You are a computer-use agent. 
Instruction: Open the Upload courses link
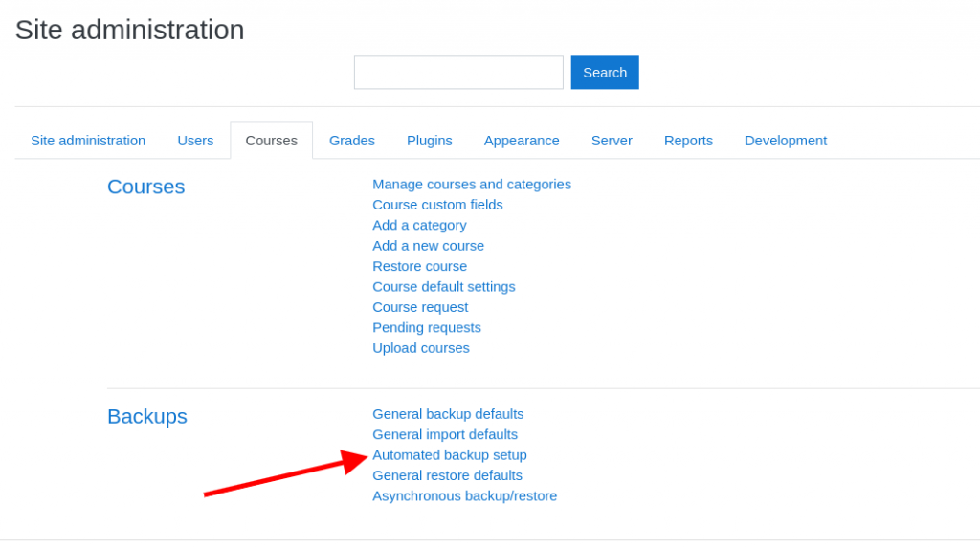(x=420, y=348)
